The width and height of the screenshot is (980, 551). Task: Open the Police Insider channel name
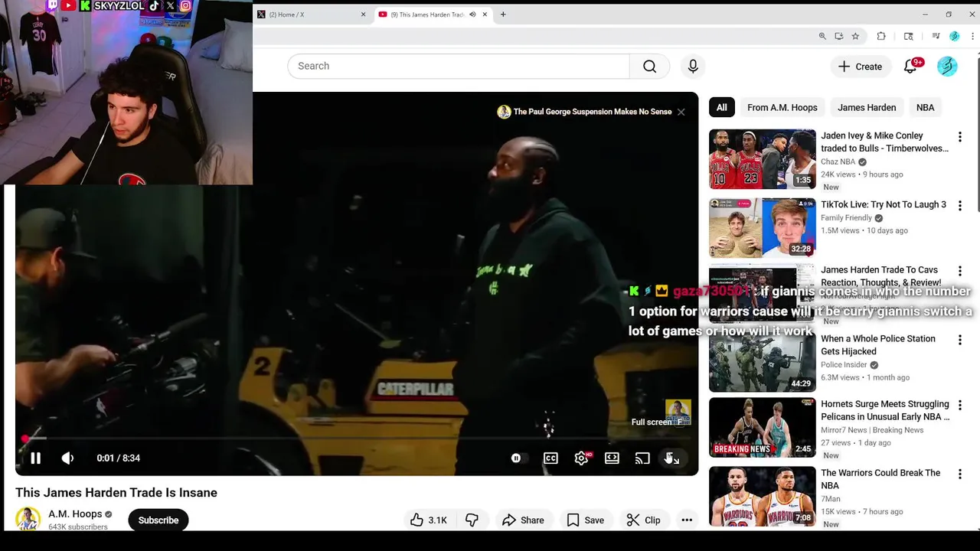[x=844, y=365]
